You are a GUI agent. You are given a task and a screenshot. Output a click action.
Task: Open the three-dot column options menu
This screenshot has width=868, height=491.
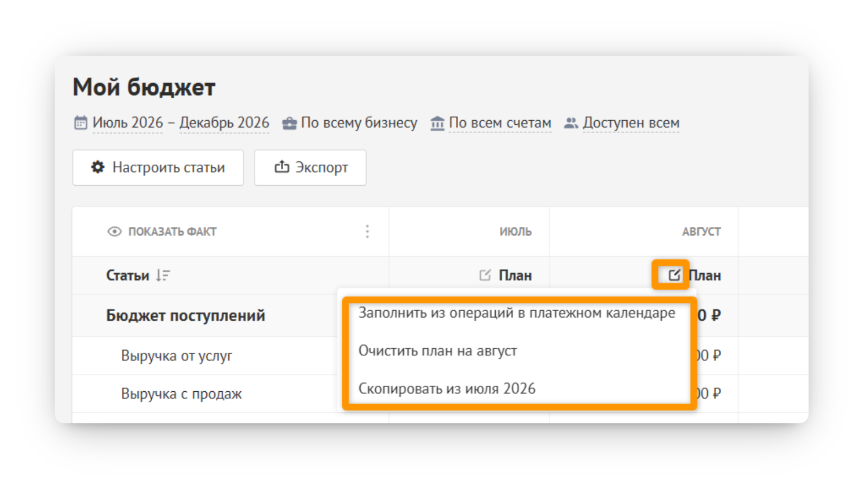tap(367, 232)
